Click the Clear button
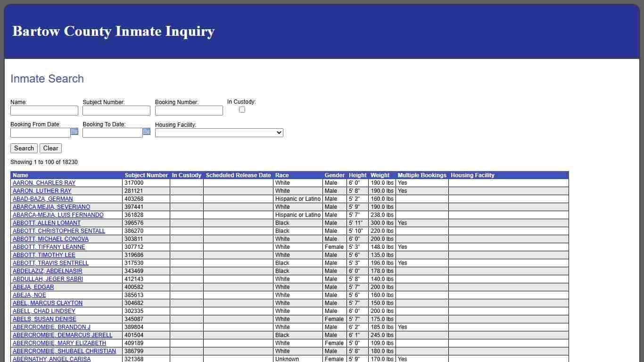 tap(50, 148)
